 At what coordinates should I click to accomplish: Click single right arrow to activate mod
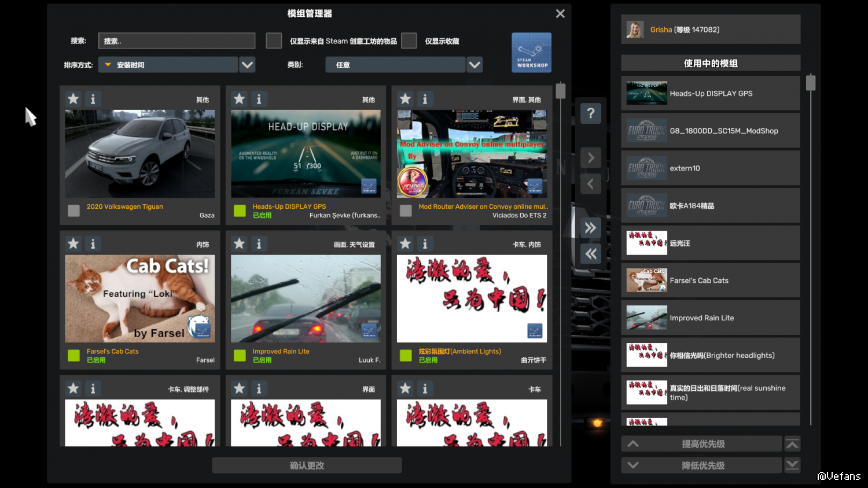(590, 158)
